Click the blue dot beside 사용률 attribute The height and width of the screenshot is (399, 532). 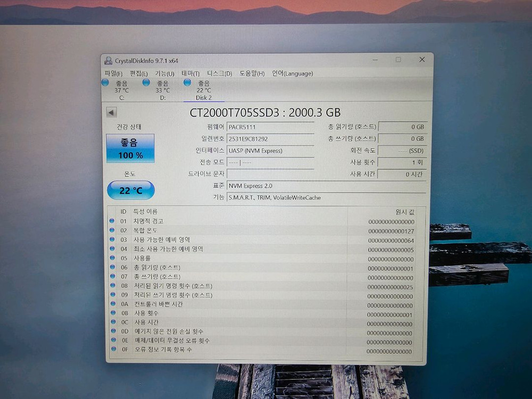click(112, 258)
